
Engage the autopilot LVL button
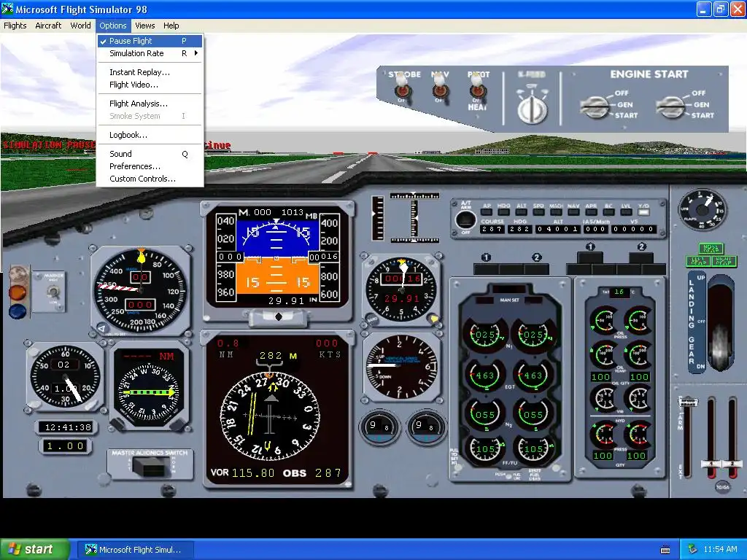click(626, 212)
